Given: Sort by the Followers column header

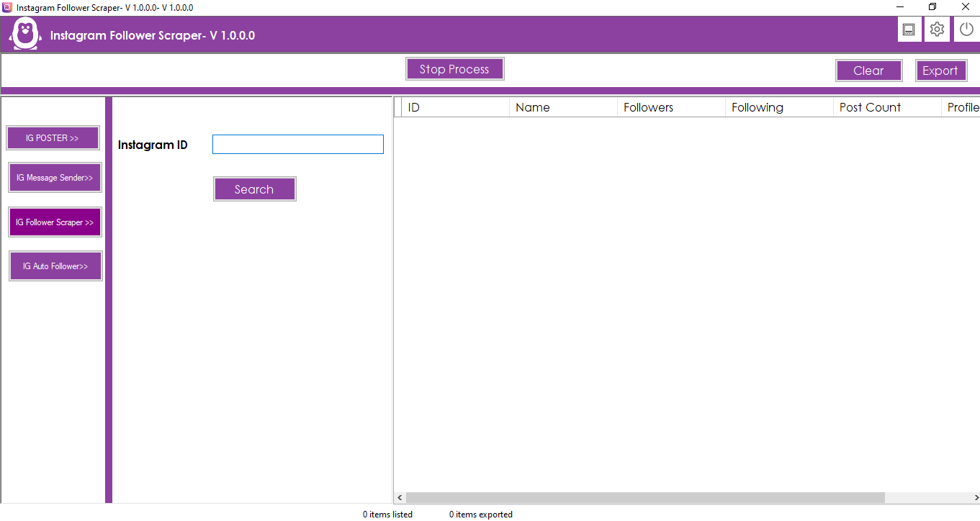Looking at the screenshot, I should click(671, 107).
